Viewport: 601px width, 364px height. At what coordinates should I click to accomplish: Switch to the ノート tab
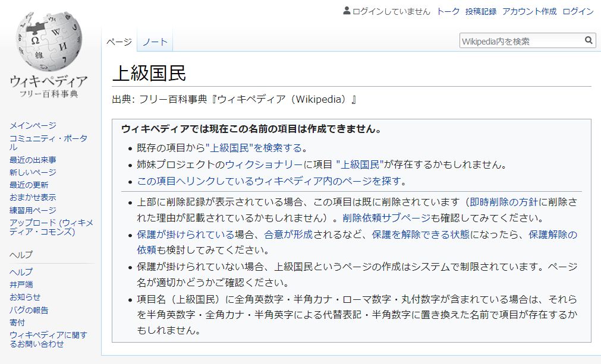click(x=155, y=42)
